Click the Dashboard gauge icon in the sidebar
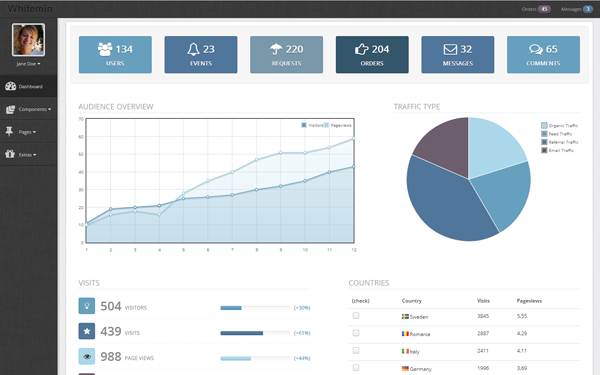 (x=10, y=86)
